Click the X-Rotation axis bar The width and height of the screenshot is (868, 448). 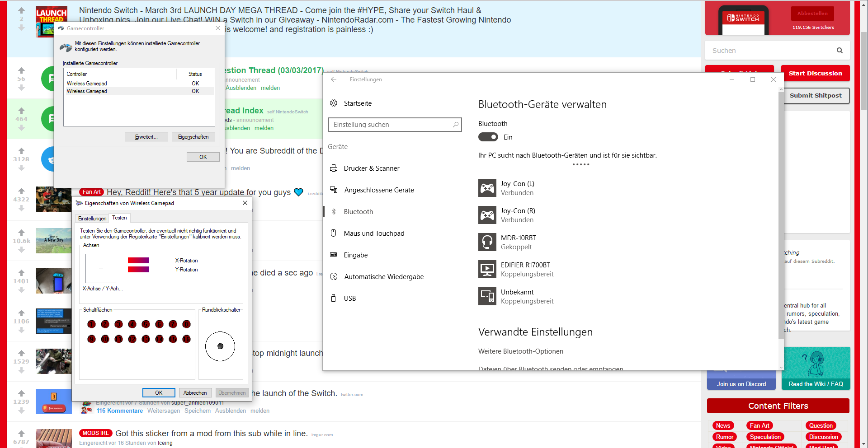click(x=138, y=261)
